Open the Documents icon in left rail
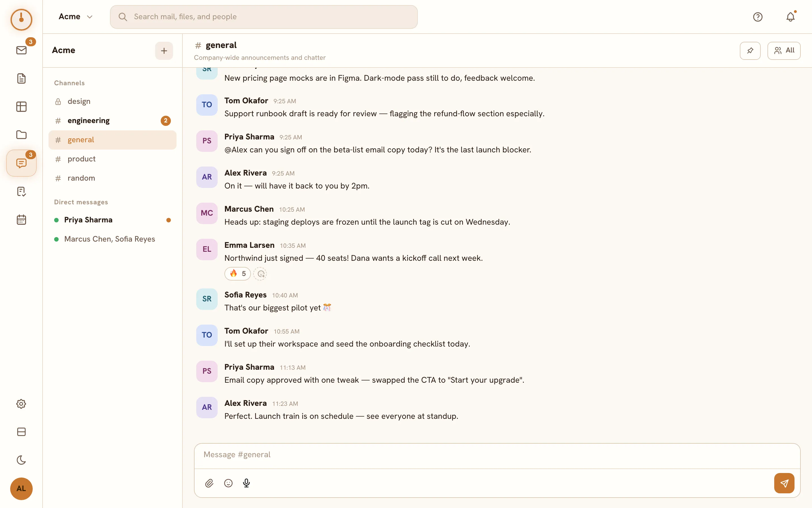This screenshot has width=812, height=508. click(x=21, y=79)
